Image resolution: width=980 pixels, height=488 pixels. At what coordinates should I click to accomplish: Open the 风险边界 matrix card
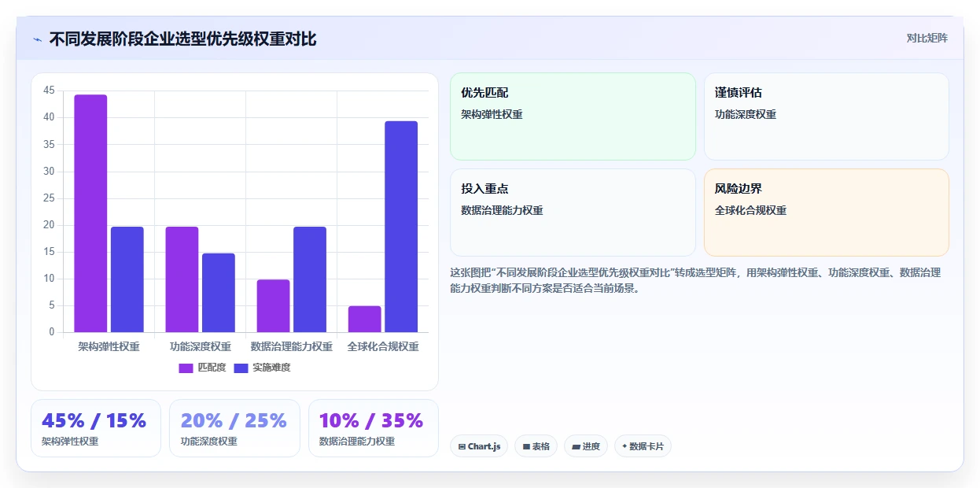click(x=827, y=213)
